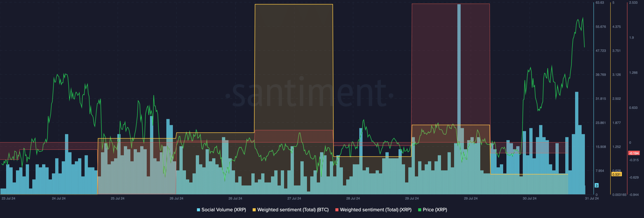Click the 39.769 axis value

point(601,75)
